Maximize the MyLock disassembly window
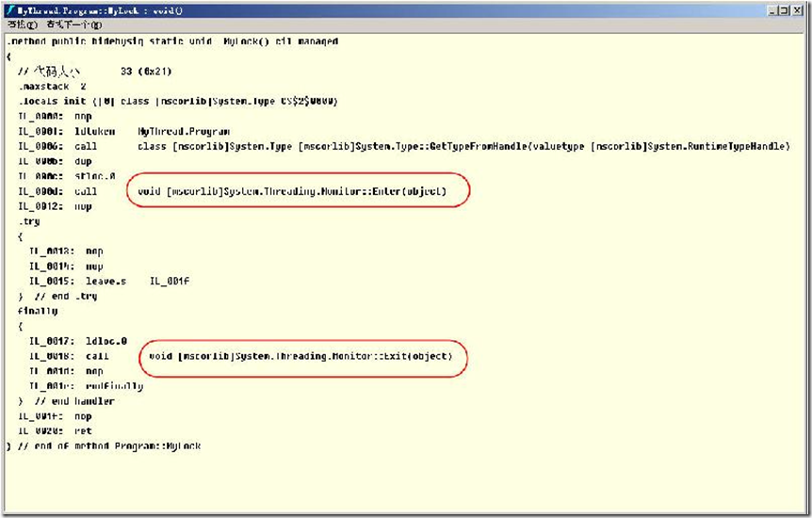Screen dimensions: 812x518 (x=784, y=10)
